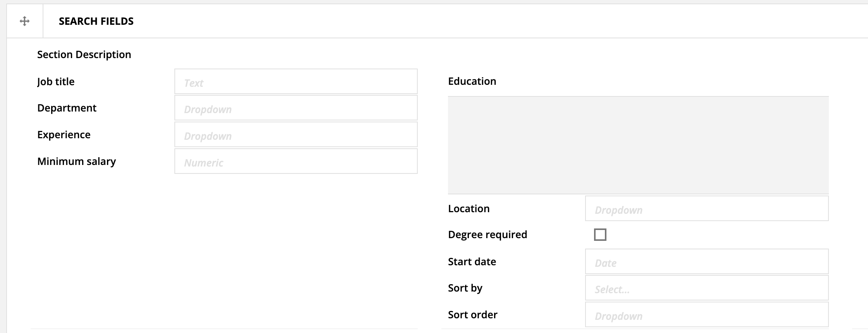This screenshot has width=868, height=333.
Task: Select the Minimum salary label
Action: pyautogui.click(x=76, y=161)
